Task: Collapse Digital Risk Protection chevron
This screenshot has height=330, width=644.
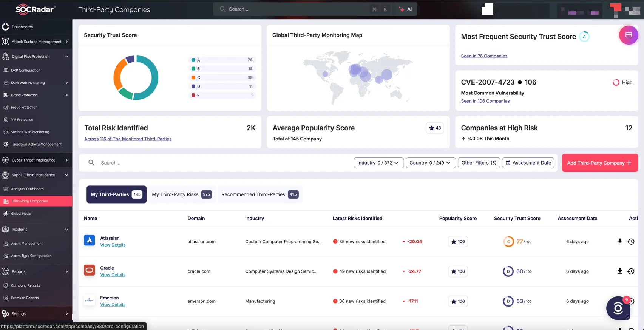Action: [66, 57]
